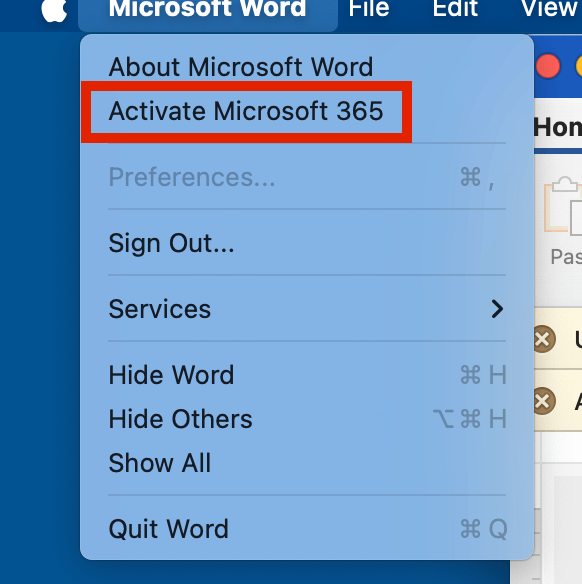Viewport: 582px width, 584px height.
Task: Select About Microsoft Word
Action: 307,67
